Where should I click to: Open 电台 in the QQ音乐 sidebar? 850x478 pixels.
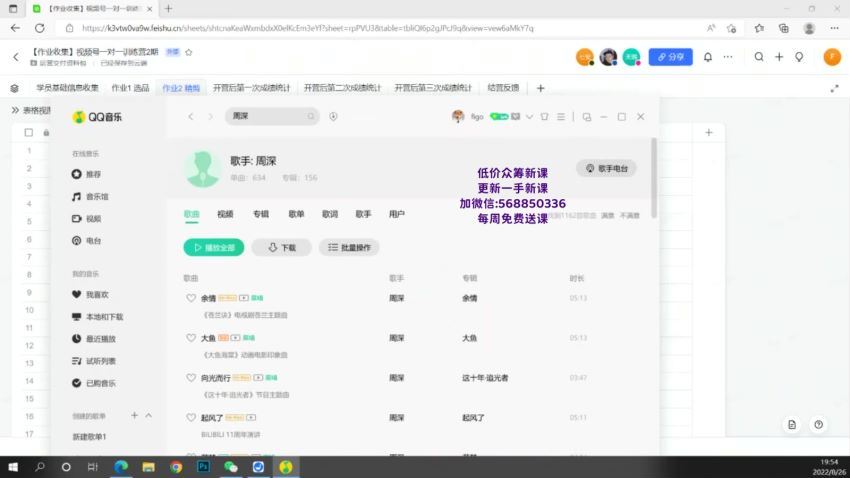click(x=86, y=241)
